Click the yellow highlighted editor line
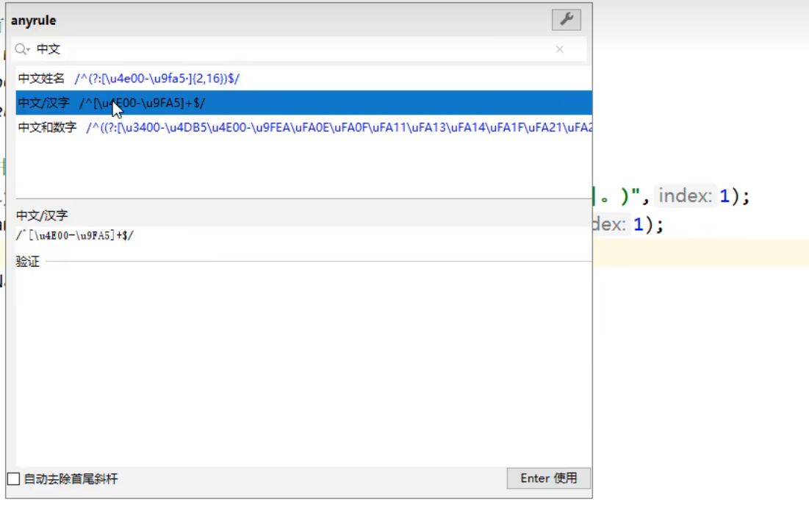The width and height of the screenshot is (809, 532). [698, 252]
